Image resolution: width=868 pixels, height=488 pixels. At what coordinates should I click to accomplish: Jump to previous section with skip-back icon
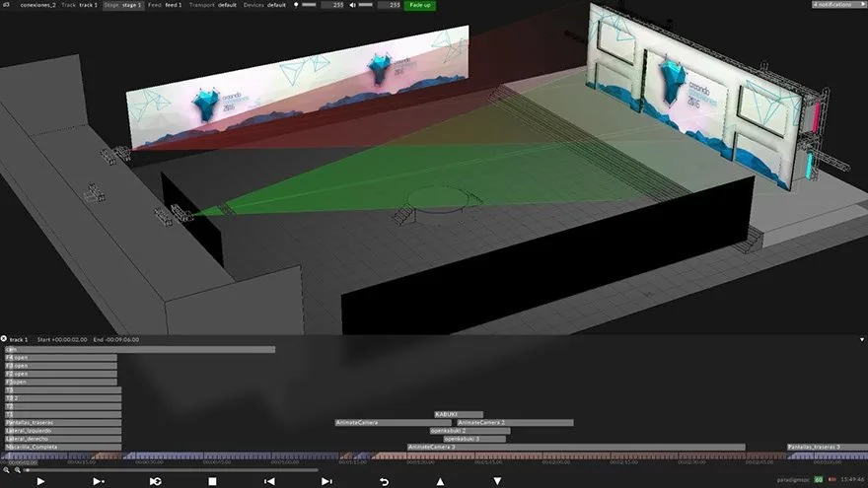coord(269,481)
